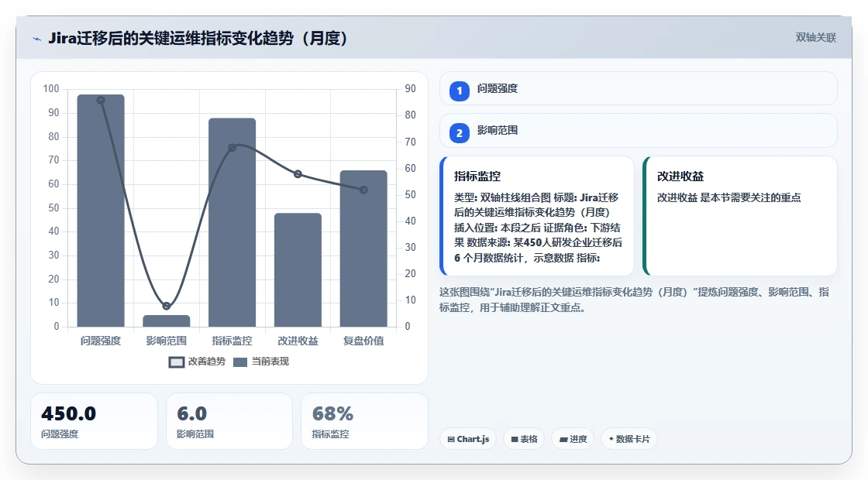Click the square icon in the 表格 chip
Viewport: 868px width, 480px height.
pos(515,439)
